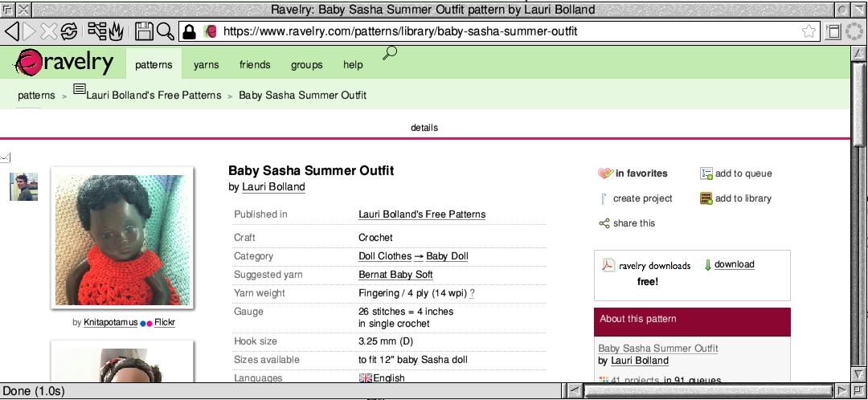The image size is (868, 400).
Task: Open the 'yarns' navigation tab
Action: click(207, 65)
